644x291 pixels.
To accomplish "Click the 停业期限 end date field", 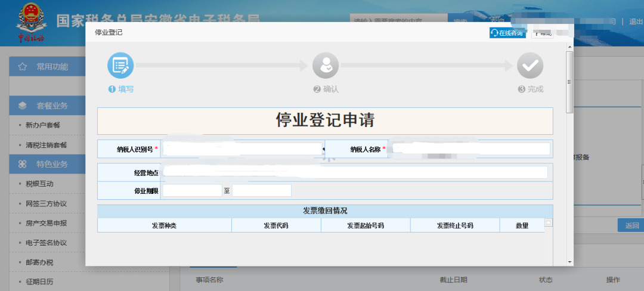I will click(261, 191).
